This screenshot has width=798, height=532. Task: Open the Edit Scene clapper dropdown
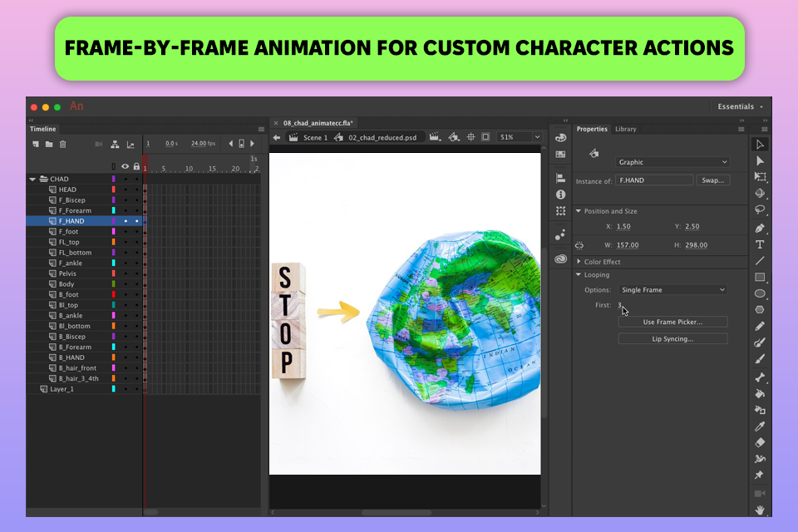(x=435, y=137)
